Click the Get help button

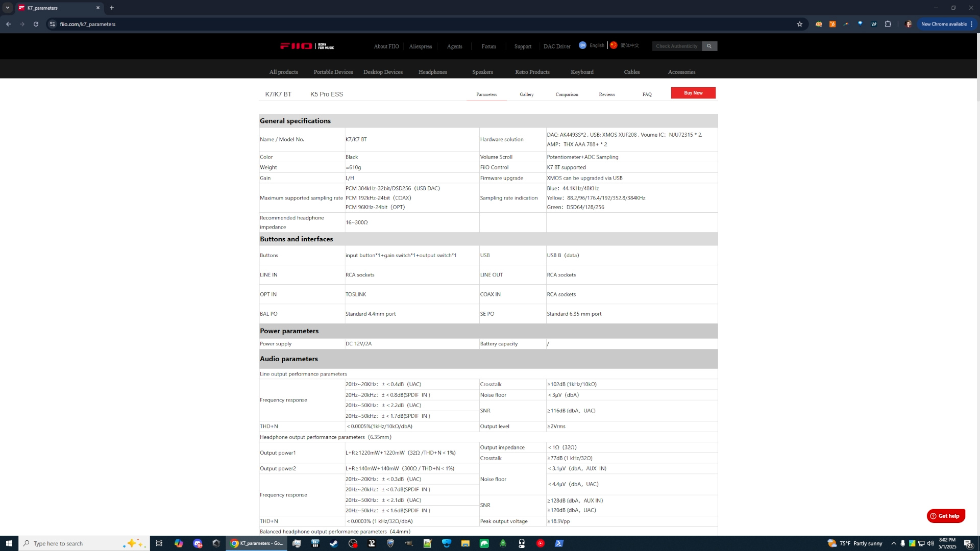(946, 516)
